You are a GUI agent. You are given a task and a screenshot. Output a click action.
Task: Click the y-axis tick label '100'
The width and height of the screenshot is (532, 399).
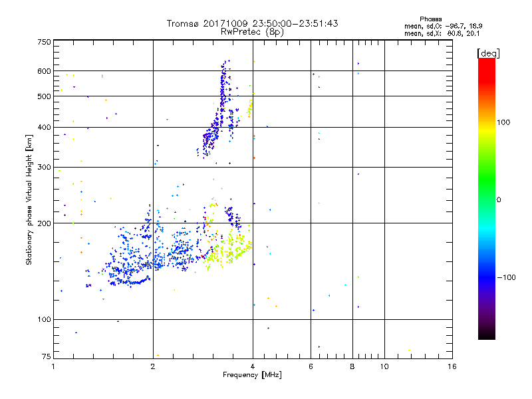tap(44, 320)
